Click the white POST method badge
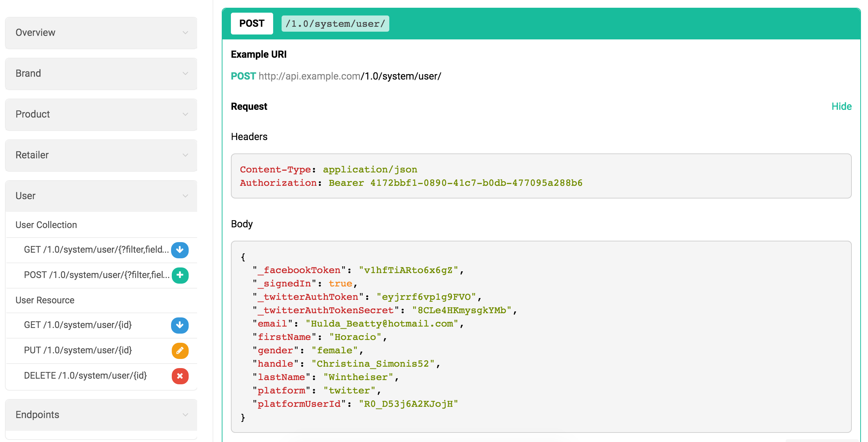868x442 pixels. (252, 24)
